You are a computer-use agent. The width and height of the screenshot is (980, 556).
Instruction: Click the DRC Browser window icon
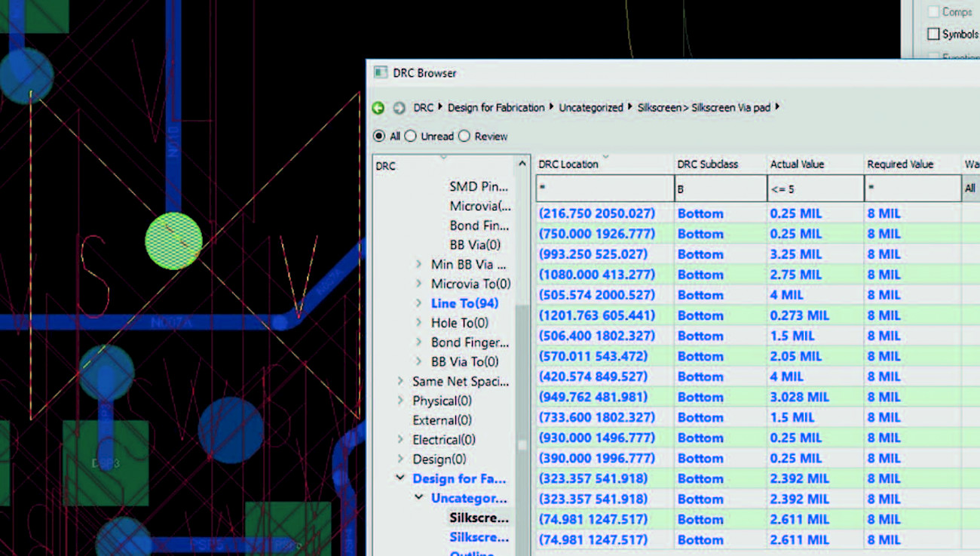click(380, 73)
